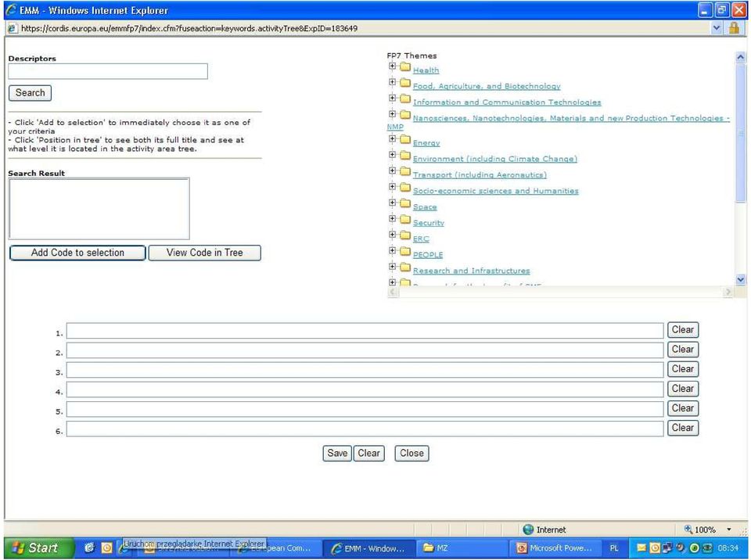
Task: Click the Energy folder icon
Action: pyautogui.click(x=405, y=139)
